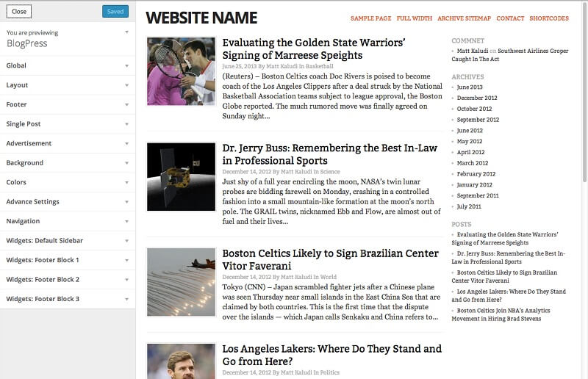Open sidebar post Los Angeles Lakers: Where
The width and height of the screenshot is (588, 379).
tap(509, 296)
